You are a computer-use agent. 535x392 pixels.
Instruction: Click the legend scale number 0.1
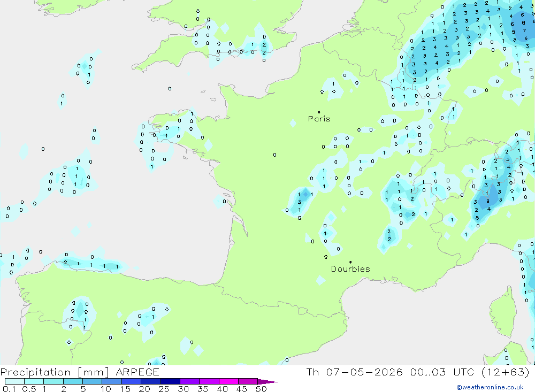point(9,389)
